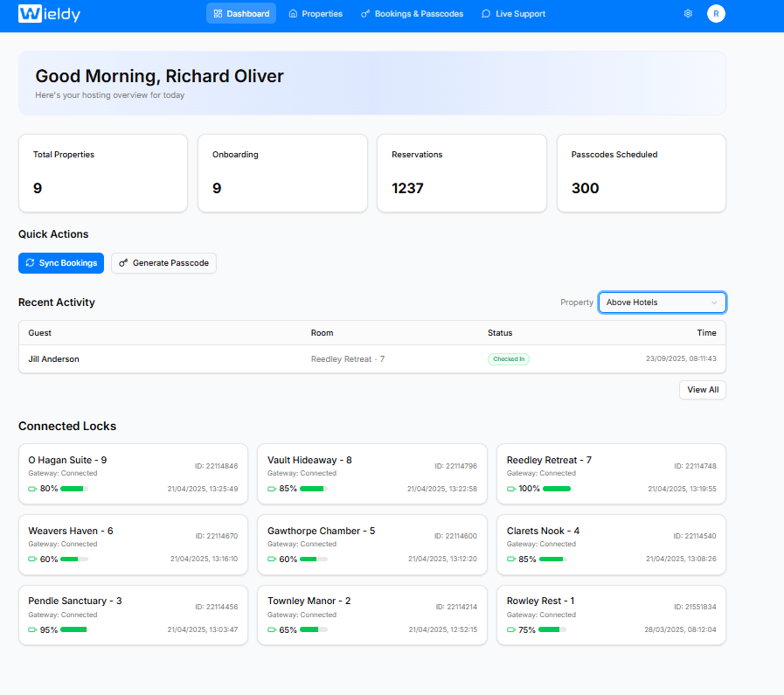784x695 pixels.
Task: Open the Reservations stat card
Action: [461, 173]
